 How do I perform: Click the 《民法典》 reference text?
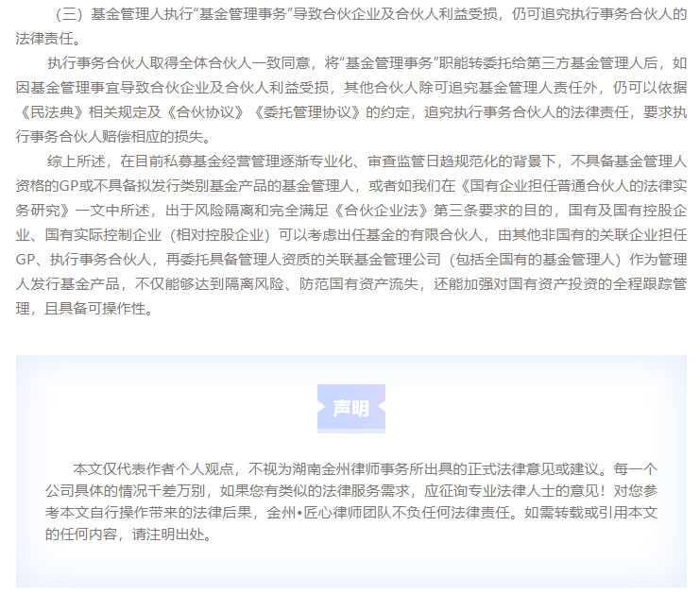pyautogui.click(x=46, y=112)
